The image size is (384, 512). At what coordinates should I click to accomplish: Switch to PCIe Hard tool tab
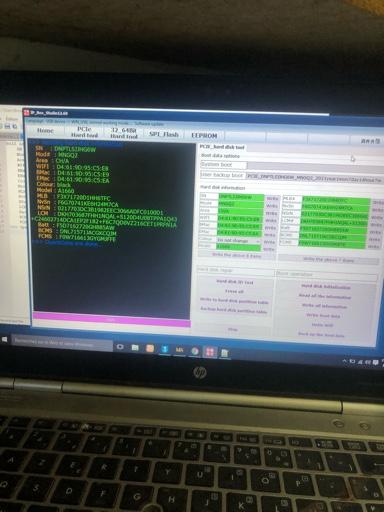coord(84,132)
